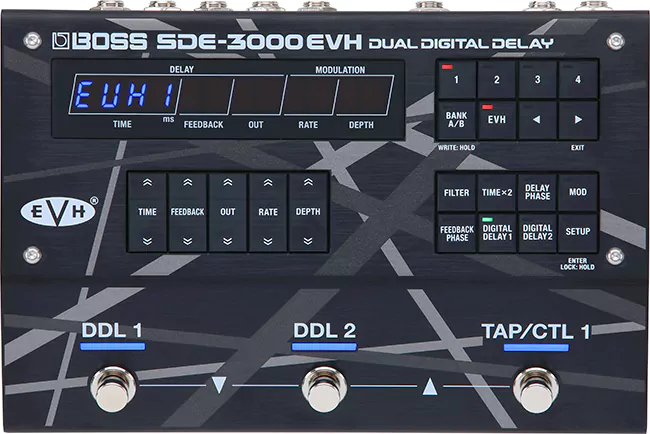The width and height of the screenshot is (650, 434).
Task: Stomp the DDL 2 footswitch
Action: (324, 389)
